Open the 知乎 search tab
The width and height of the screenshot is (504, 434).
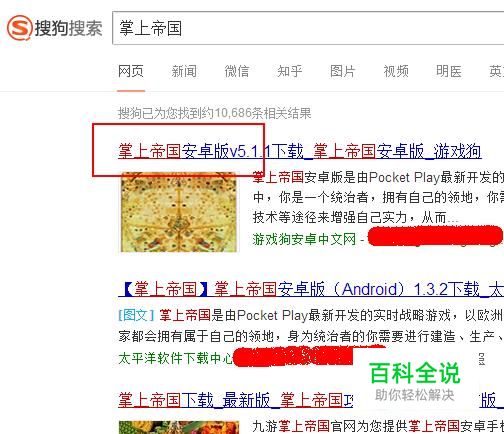pos(290,71)
